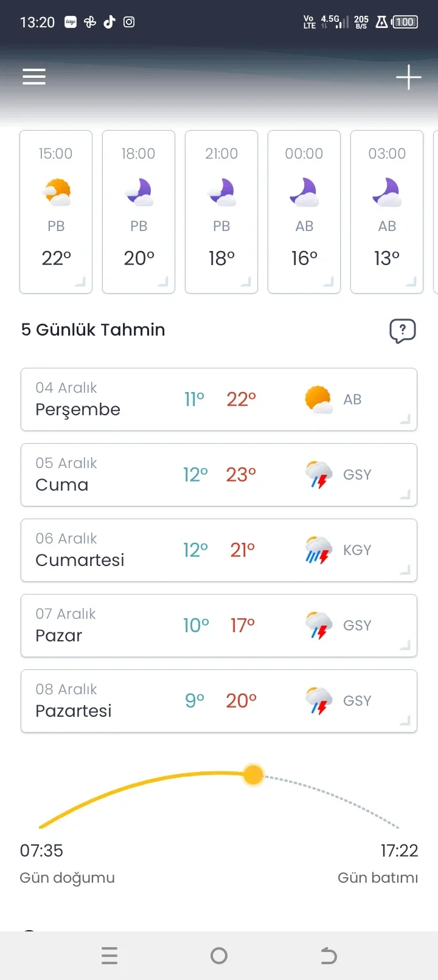The width and height of the screenshot is (438, 980).
Task: Expand the 08 Aralık Pazartesi corner arrow
Action: coord(405,720)
